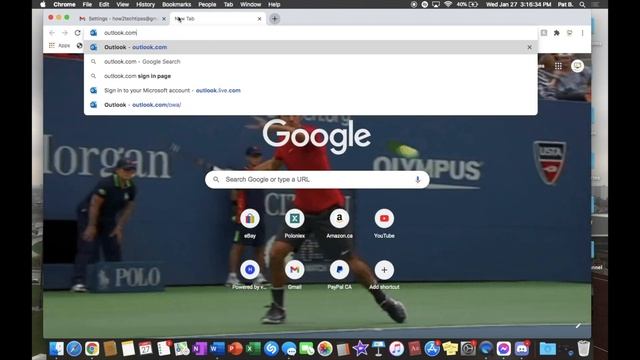
Task: Open Chrome's three-dot menu
Action: click(582, 33)
